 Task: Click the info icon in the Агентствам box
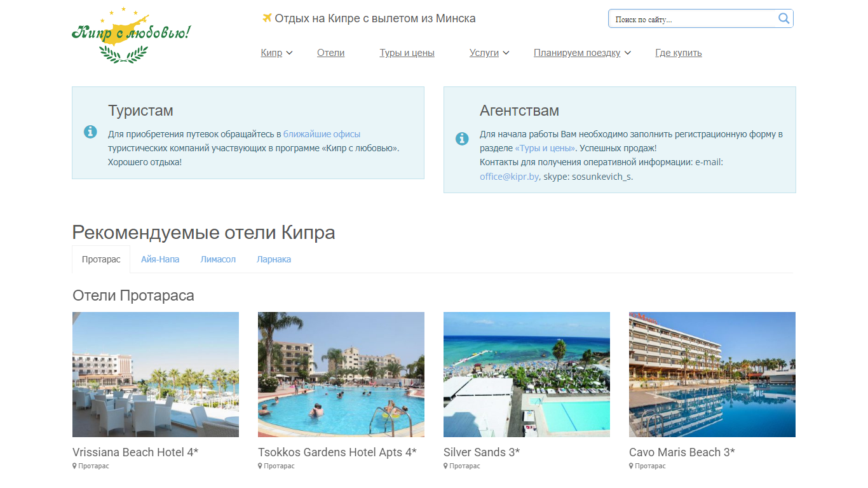click(x=462, y=139)
